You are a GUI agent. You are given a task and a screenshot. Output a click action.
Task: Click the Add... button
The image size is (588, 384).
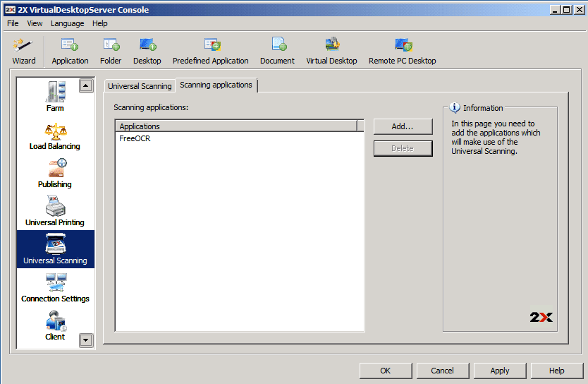tap(403, 126)
